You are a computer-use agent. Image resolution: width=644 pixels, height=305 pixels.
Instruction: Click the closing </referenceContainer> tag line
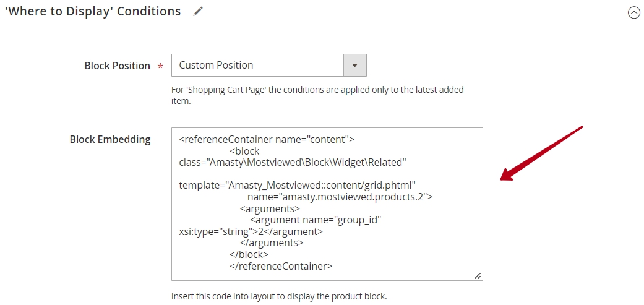281,266
